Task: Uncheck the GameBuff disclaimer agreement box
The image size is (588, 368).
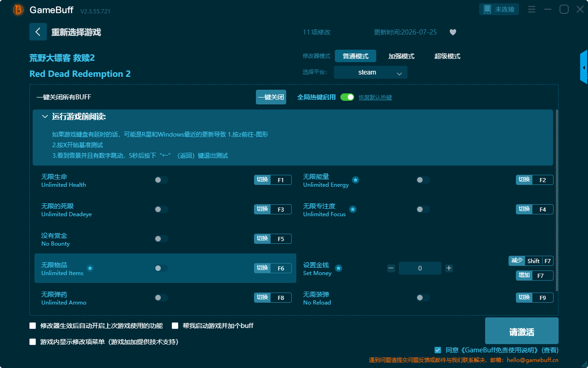Action: coord(438,350)
